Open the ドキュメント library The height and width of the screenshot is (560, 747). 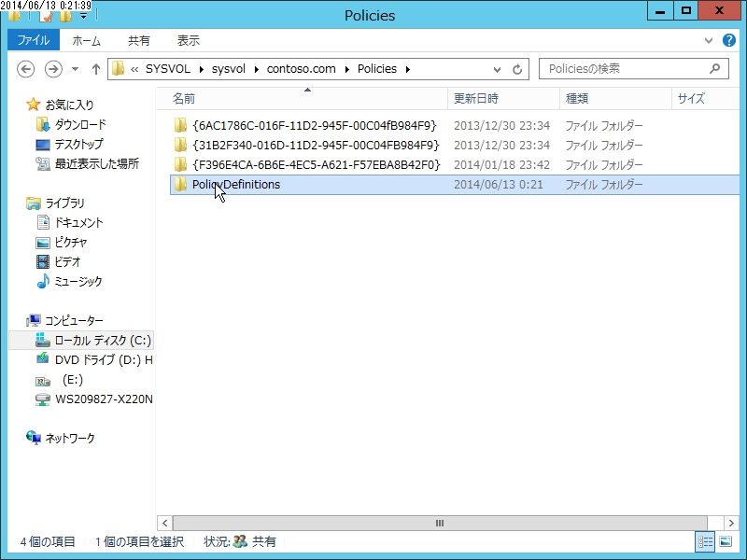click(x=78, y=222)
